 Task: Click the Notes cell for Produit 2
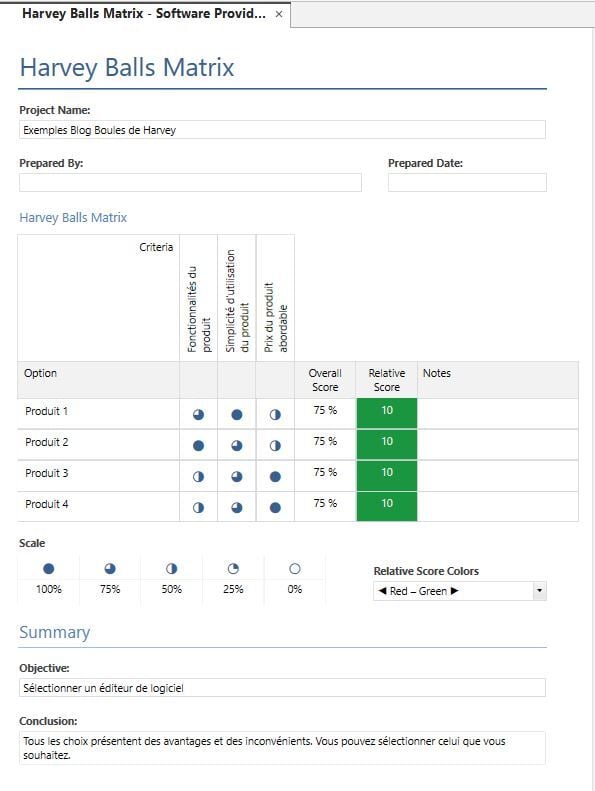[498, 445]
